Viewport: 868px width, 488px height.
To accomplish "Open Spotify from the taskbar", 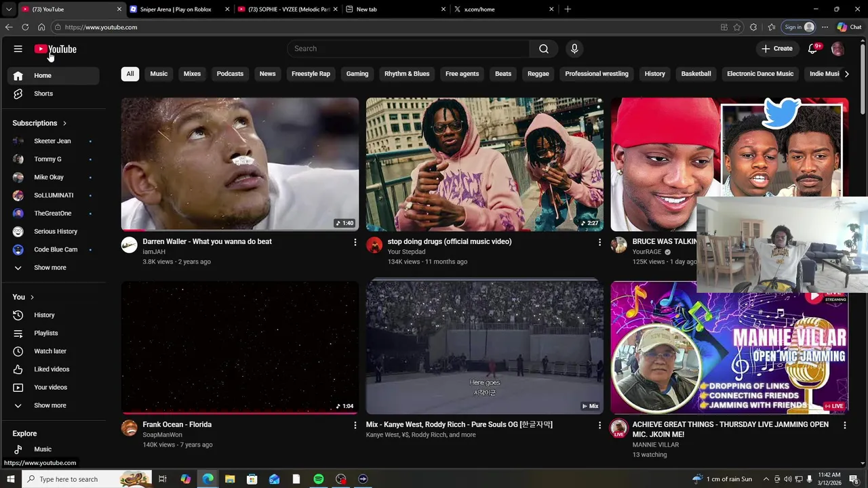I will pyautogui.click(x=318, y=479).
